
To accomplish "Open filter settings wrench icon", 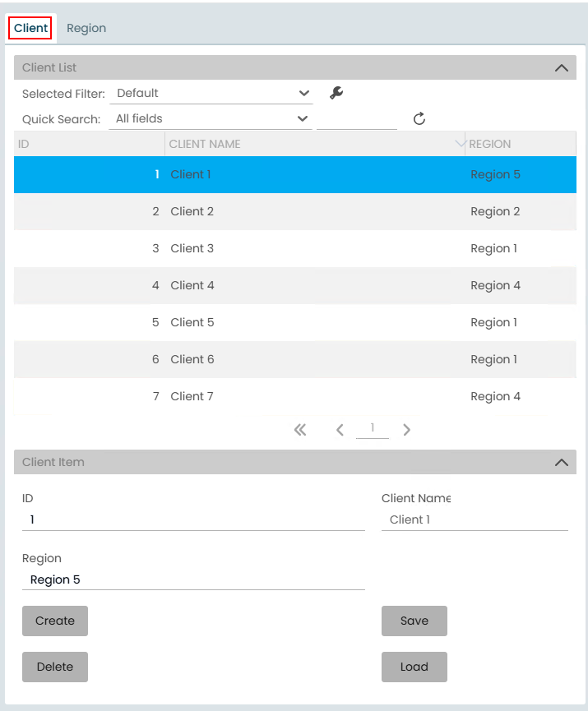I will (x=336, y=93).
